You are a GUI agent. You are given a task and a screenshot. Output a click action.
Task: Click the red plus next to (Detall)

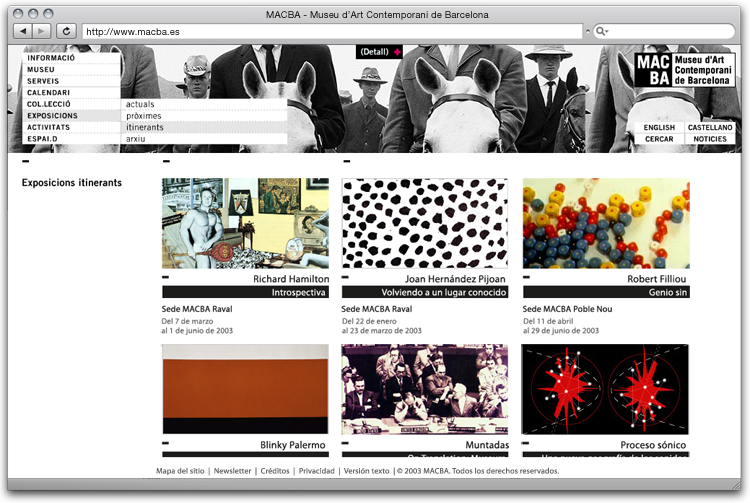pos(396,51)
